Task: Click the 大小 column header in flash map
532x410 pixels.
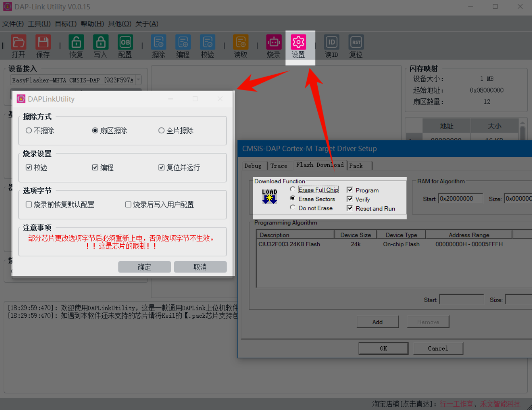Action: point(495,126)
